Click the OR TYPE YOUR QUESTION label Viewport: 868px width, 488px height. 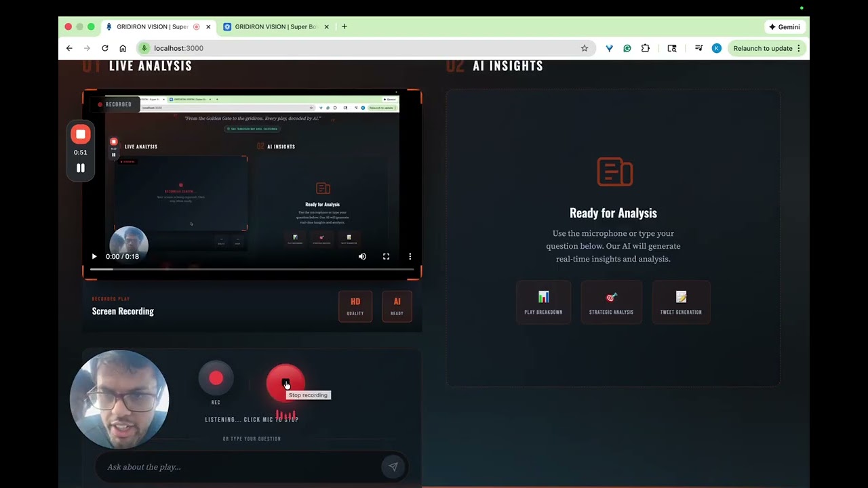point(252,439)
